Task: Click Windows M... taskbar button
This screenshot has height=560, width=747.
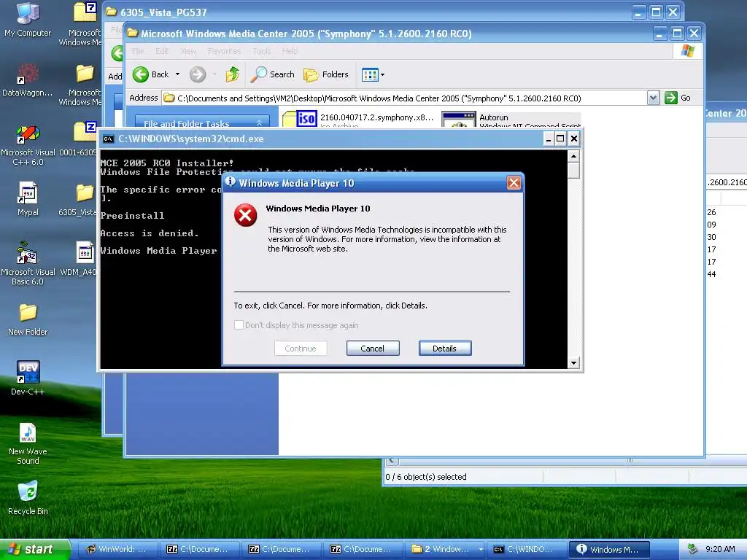Action: tap(609, 549)
